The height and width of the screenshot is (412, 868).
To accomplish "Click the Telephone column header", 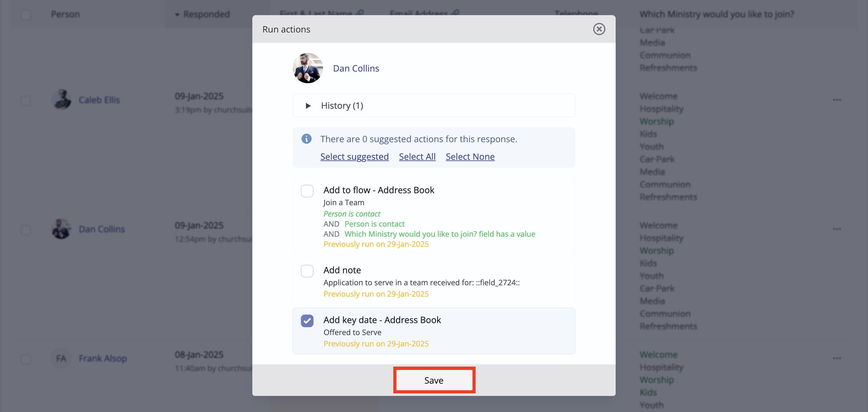I will (x=576, y=14).
